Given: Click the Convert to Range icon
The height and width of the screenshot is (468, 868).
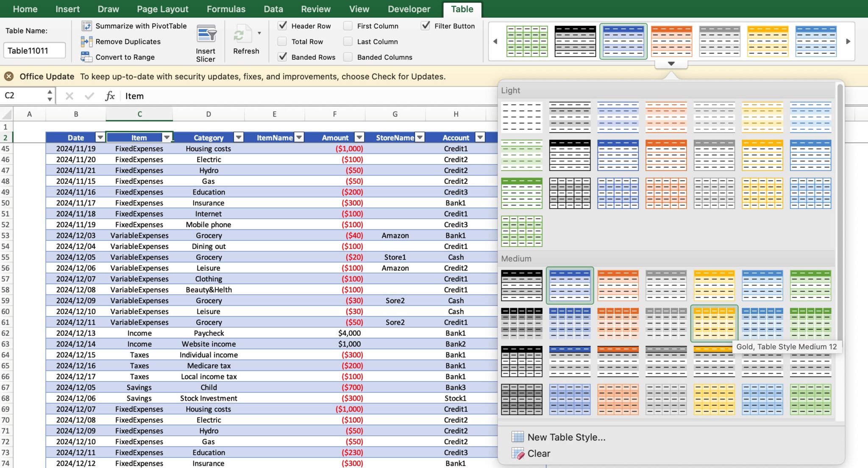Looking at the screenshot, I should click(x=86, y=57).
